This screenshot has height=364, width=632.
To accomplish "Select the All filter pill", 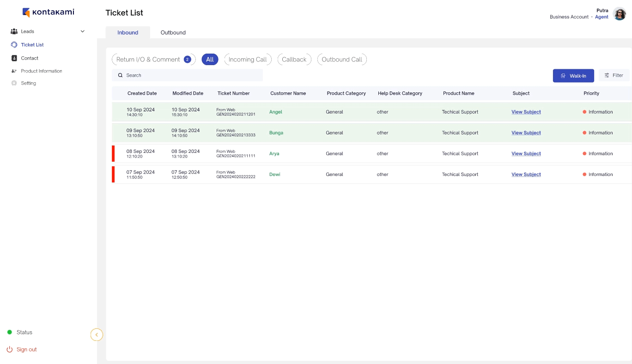I will 210,60.
